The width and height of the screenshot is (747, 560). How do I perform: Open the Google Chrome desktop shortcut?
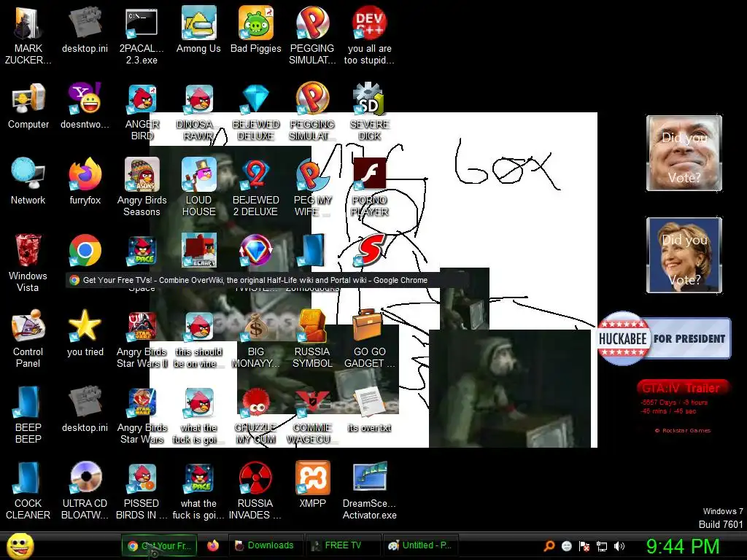[85, 250]
